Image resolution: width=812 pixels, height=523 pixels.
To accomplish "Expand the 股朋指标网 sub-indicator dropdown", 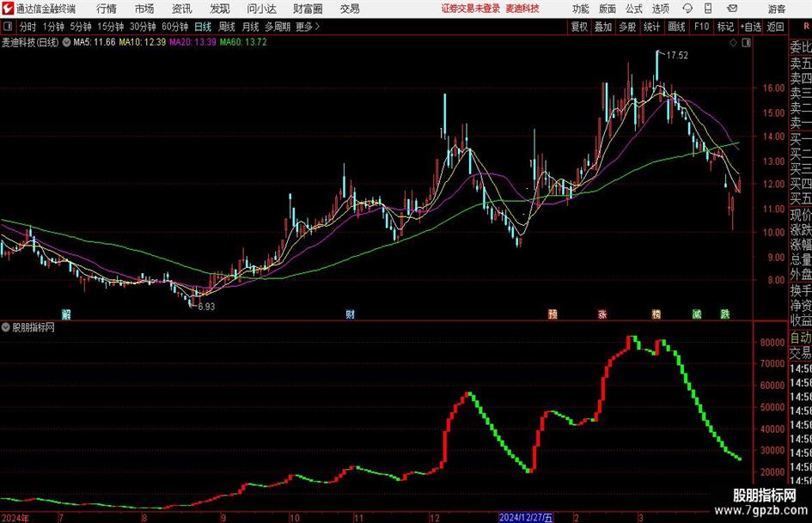I will click(x=6, y=327).
